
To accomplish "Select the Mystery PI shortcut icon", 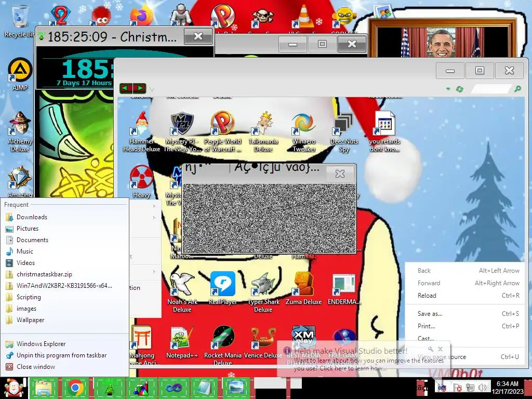I will pyautogui.click(x=182, y=131).
